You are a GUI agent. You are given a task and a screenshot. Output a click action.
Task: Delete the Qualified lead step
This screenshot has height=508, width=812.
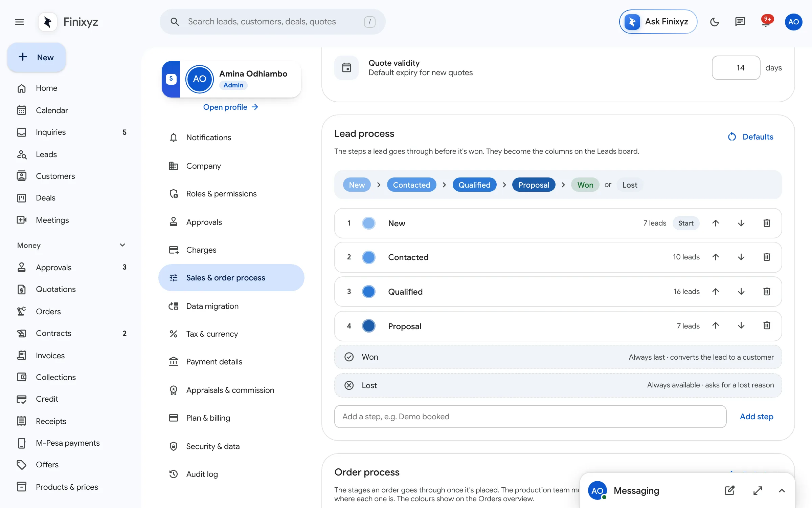(767, 292)
